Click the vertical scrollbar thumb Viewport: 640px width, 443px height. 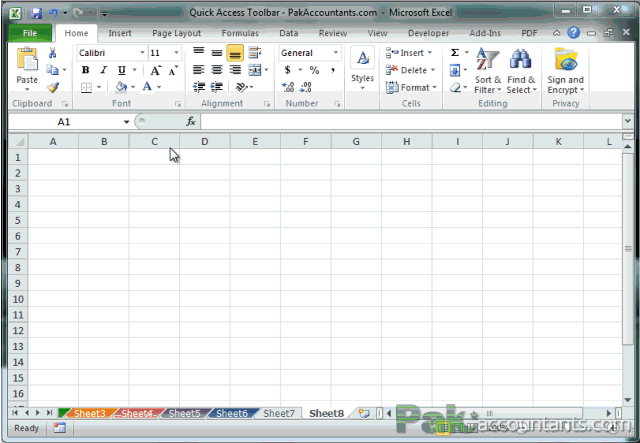628,249
